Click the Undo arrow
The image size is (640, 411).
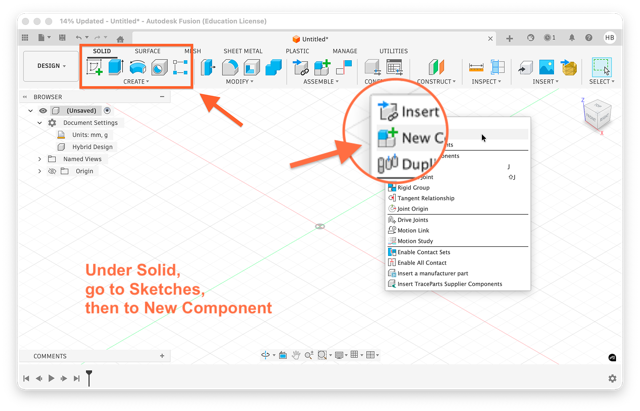78,38
